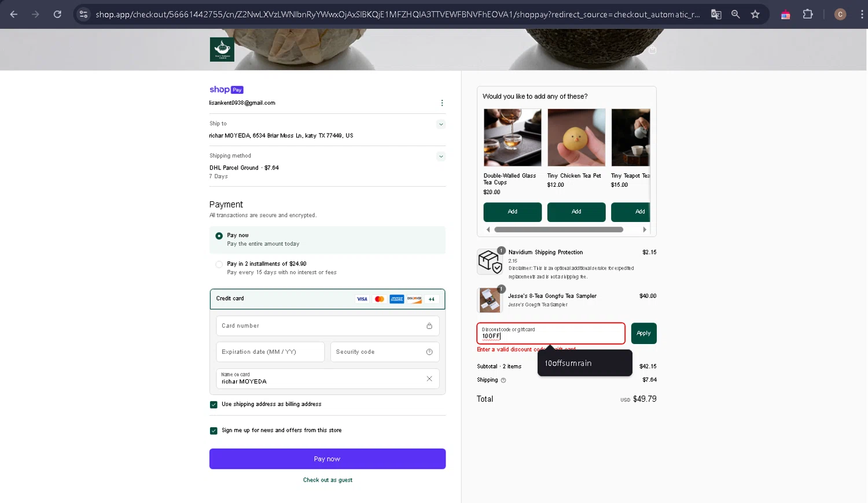Image resolution: width=868 pixels, height=503 pixels.
Task: Add Double-Walled Glass Tea Cups
Action: [513, 212]
